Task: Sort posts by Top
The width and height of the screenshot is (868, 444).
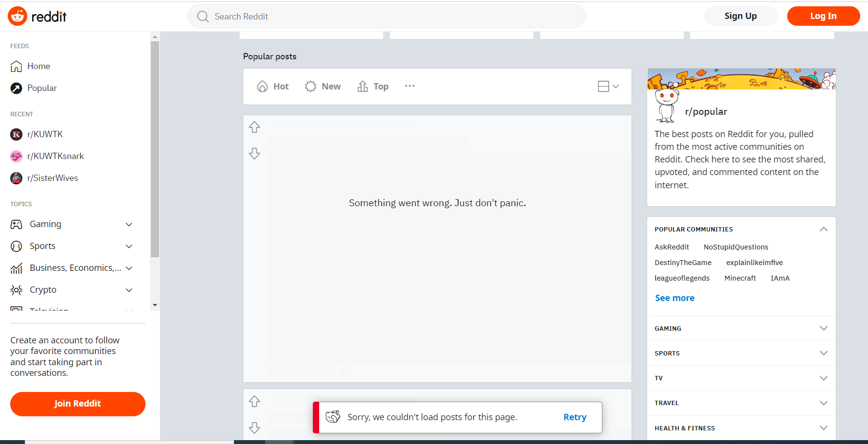Action: click(373, 87)
